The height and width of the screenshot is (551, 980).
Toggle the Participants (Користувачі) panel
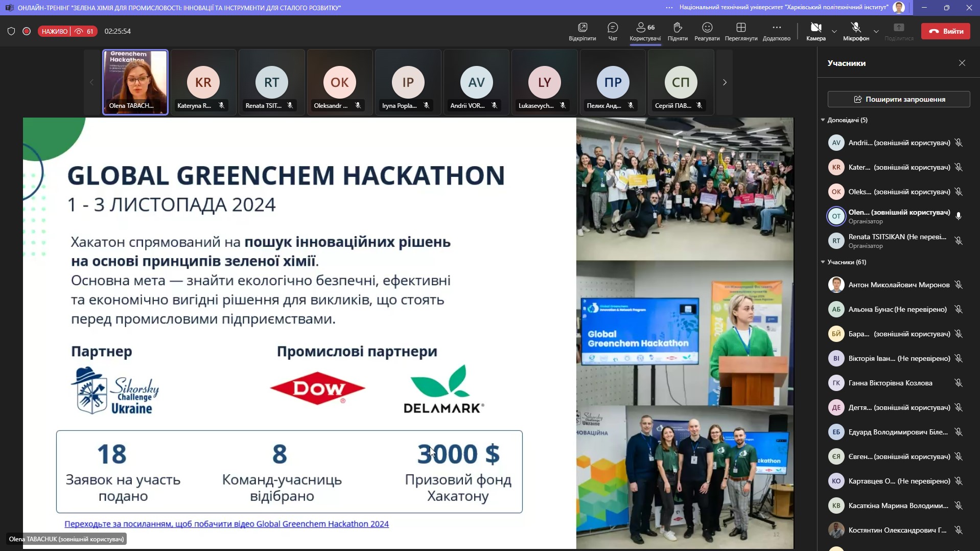point(645,31)
